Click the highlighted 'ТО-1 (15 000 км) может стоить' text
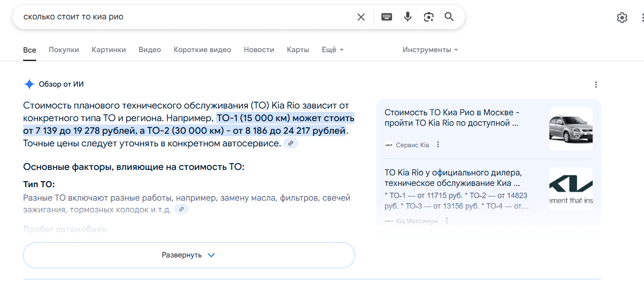644x294 pixels. click(x=285, y=118)
